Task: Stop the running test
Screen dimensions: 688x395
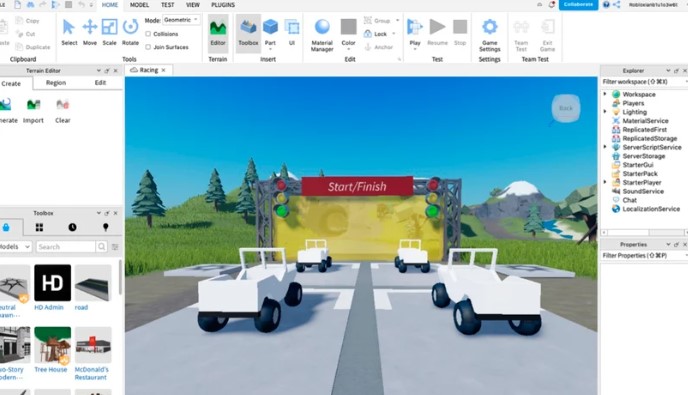Action: (460, 33)
